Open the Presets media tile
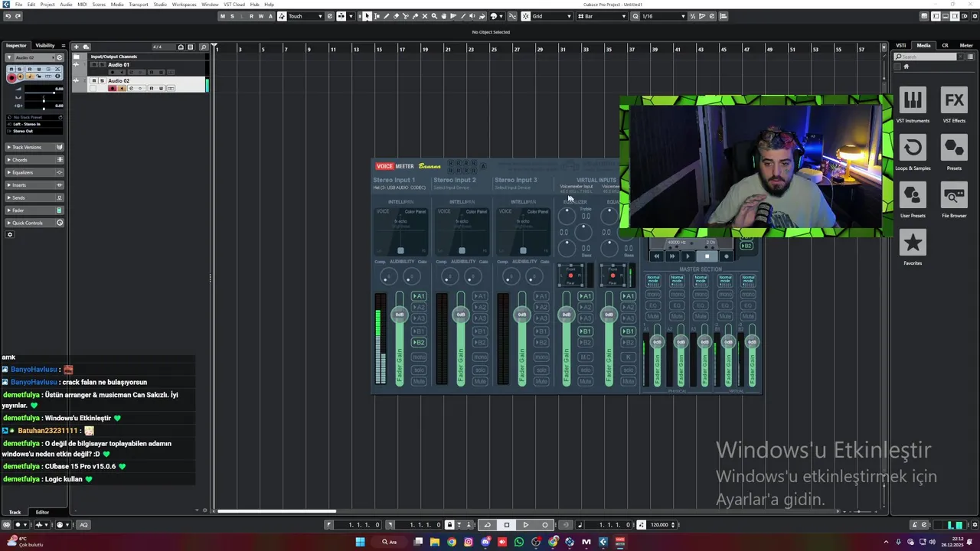Screen dimensions: 980x551 pyautogui.click(x=954, y=153)
